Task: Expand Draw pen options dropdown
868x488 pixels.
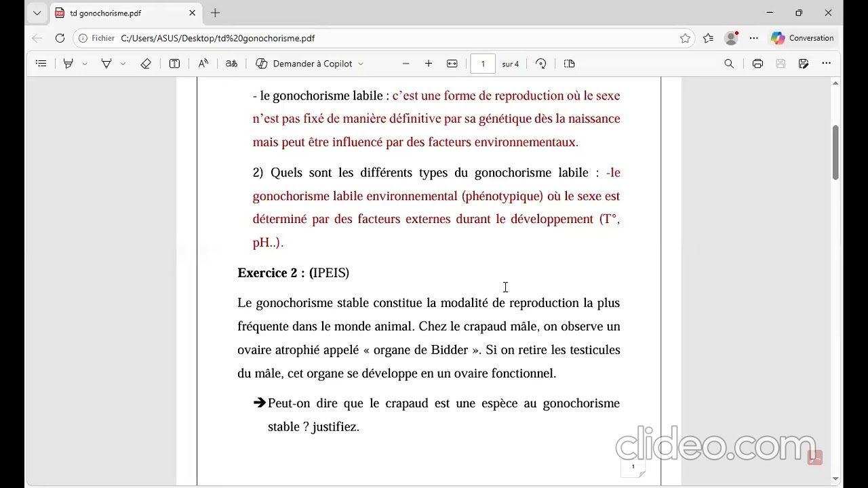Action: [123, 64]
